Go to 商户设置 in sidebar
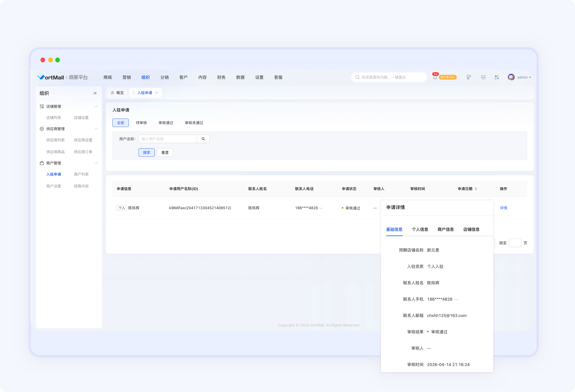This screenshot has height=392, width=575. (53, 186)
